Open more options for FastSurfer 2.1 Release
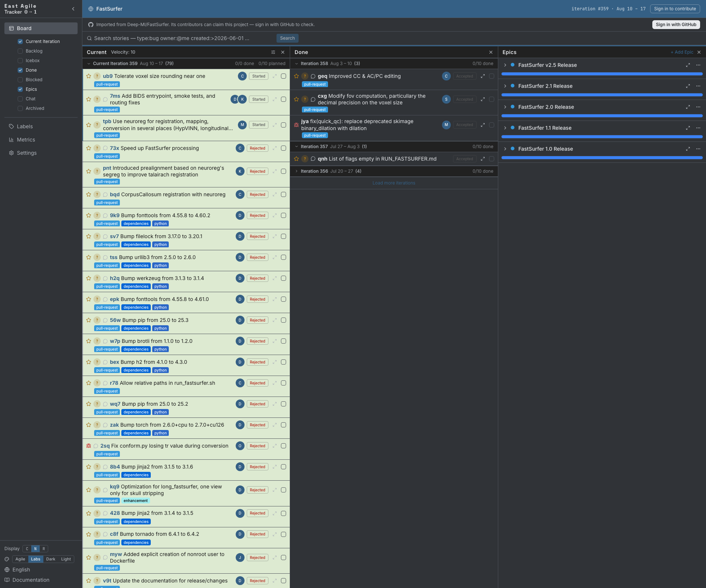Viewport: 706px width, 588px height. click(x=698, y=86)
